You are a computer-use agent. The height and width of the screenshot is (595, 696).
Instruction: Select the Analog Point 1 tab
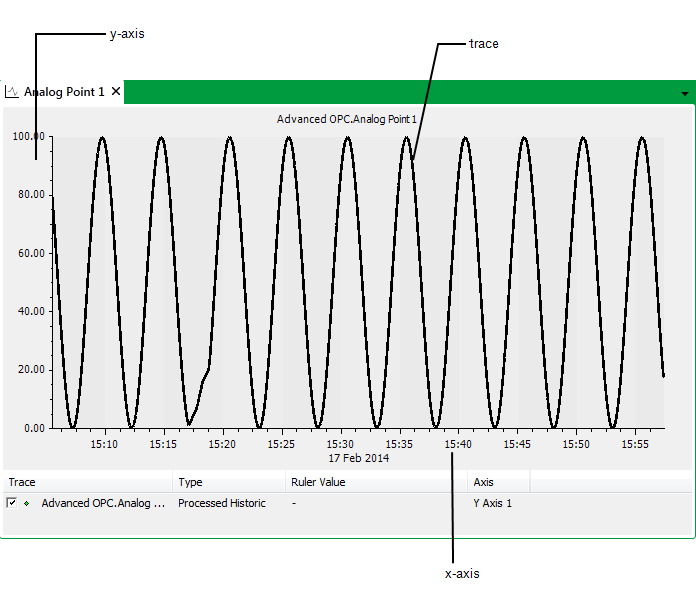coord(64,92)
